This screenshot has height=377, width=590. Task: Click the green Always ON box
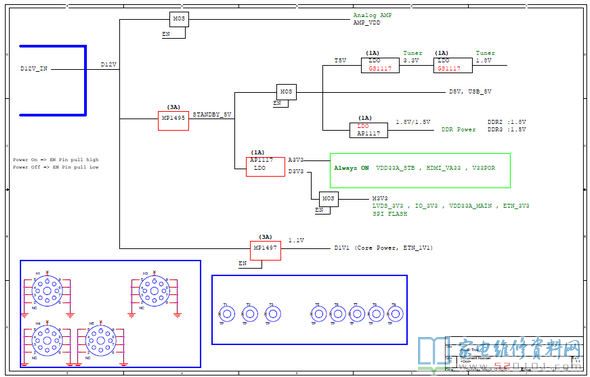(420, 170)
